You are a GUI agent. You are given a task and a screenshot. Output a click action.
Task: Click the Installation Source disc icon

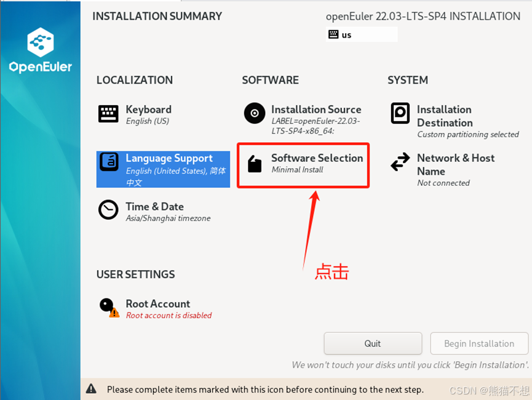coord(254,113)
